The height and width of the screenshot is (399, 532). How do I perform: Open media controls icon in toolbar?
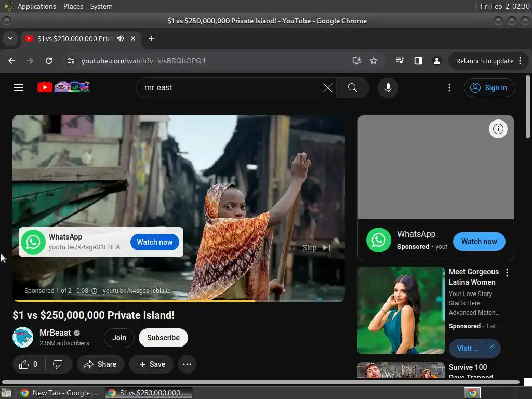coord(400,61)
